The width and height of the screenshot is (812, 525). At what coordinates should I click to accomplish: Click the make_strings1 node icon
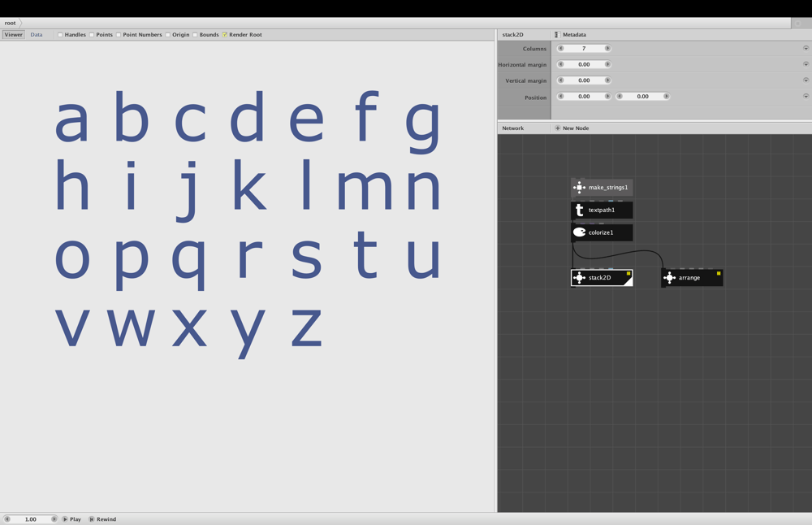point(579,188)
